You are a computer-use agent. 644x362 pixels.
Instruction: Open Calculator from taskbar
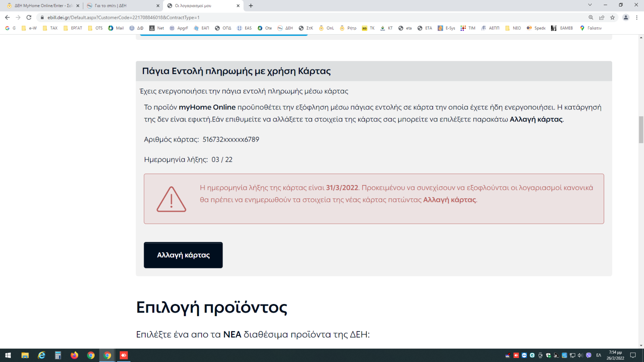click(x=58, y=355)
